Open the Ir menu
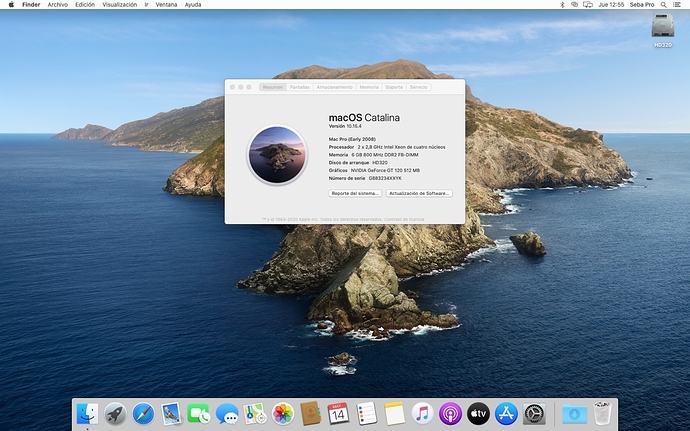The width and height of the screenshot is (690, 431). click(x=146, y=5)
